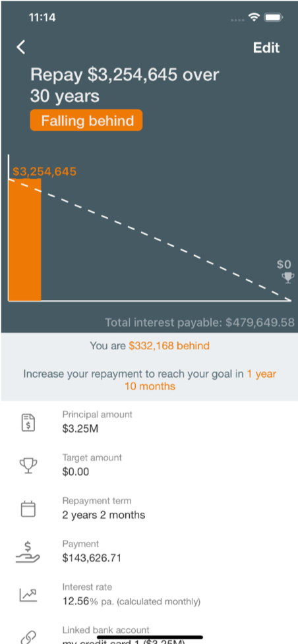This screenshot has height=644, width=298.
Task: Tap the $3,254,645 chart label
Action: [x=44, y=171]
